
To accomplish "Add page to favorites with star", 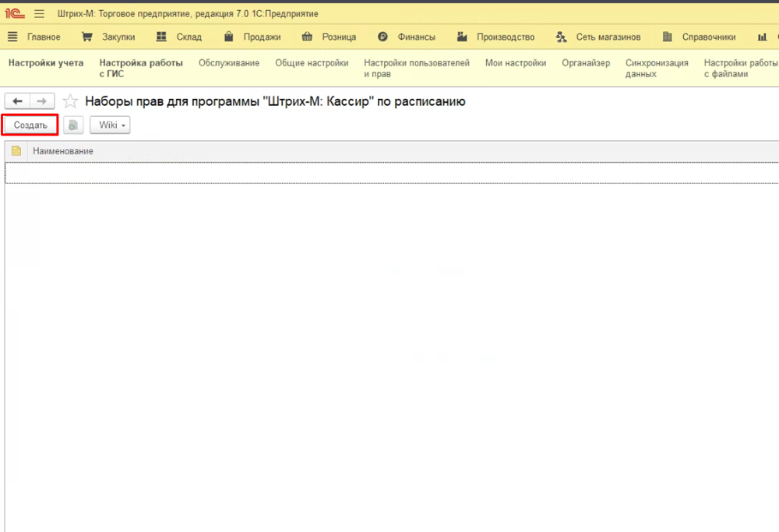I will [70, 101].
